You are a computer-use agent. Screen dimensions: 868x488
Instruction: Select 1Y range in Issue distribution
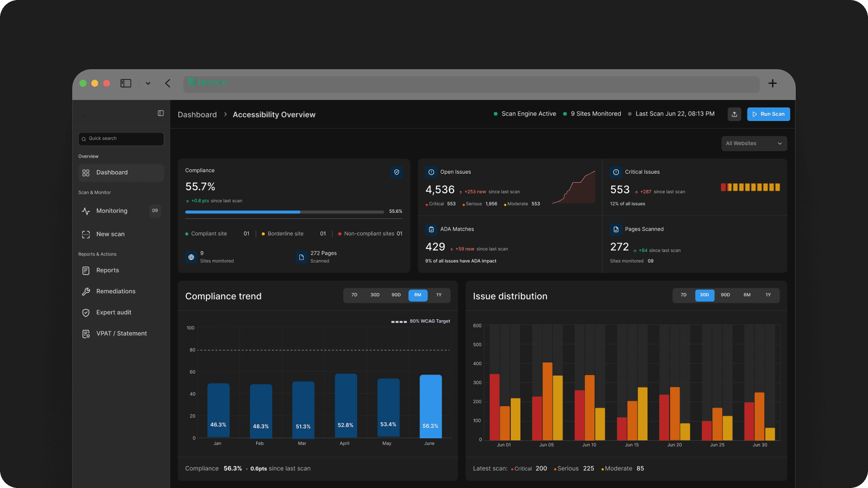click(x=768, y=295)
